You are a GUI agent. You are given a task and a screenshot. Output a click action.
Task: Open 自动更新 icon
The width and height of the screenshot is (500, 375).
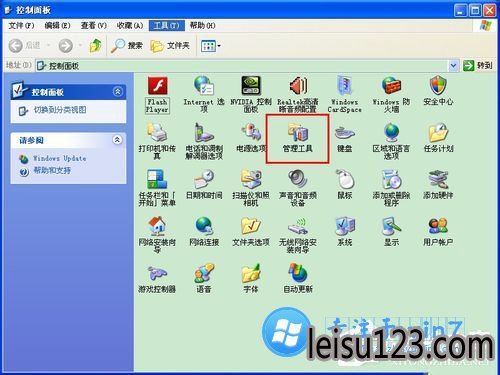(298, 273)
